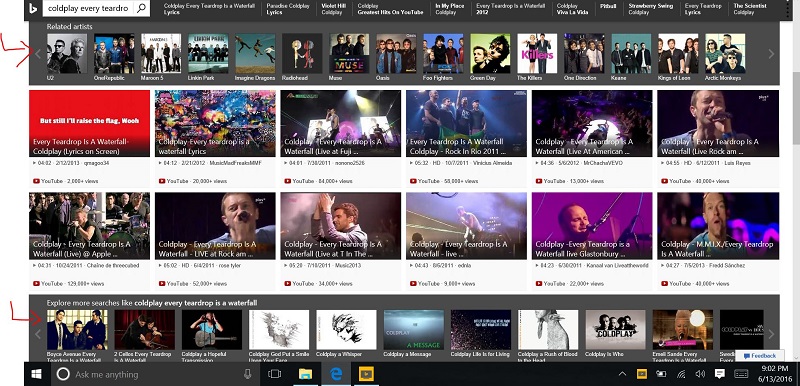Select related search Violet Hill Coldplay
This screenshot has width=800, height=386.
(x=334, y=9)
